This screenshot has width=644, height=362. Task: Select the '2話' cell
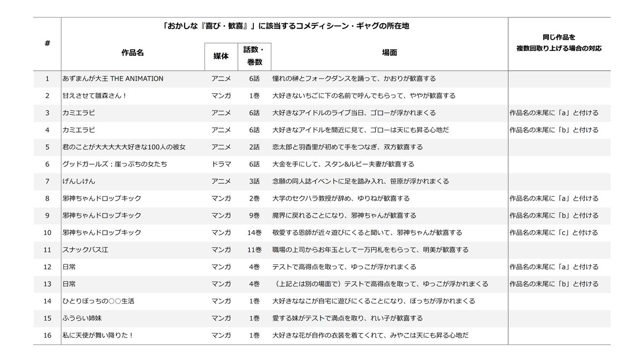click(254, 147)
